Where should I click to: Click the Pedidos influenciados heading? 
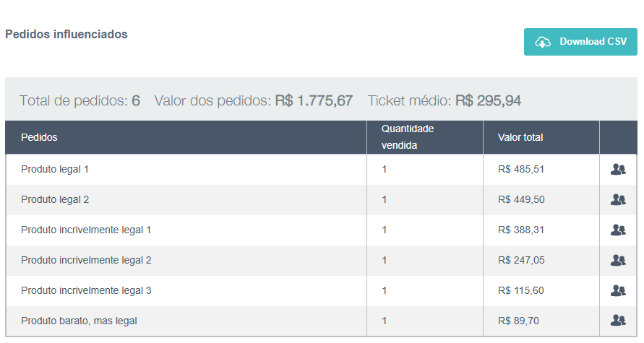click(x=66, y=34)
